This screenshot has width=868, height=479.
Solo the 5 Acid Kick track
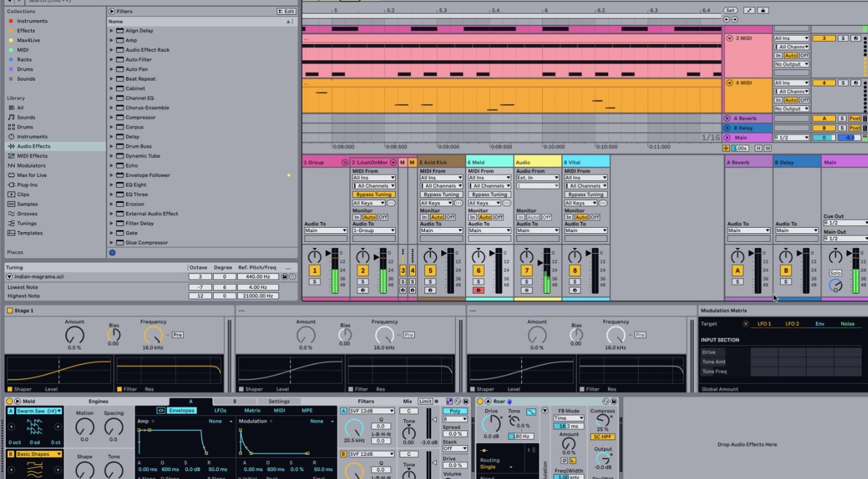coord(430,282)
